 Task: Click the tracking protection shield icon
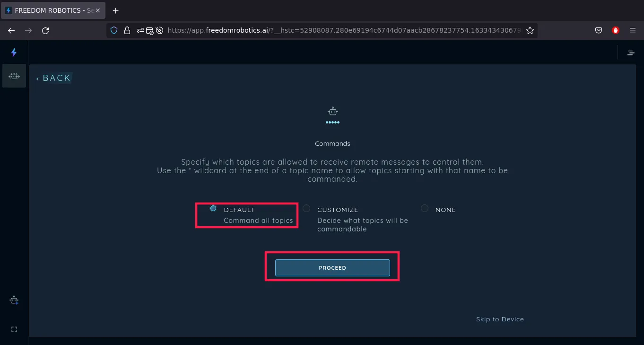pos(114,30)
